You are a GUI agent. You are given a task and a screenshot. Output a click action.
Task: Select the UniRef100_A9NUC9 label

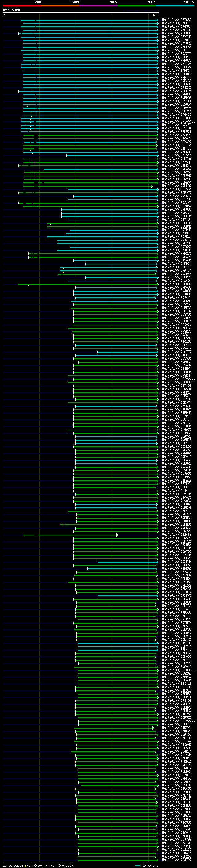176,132
